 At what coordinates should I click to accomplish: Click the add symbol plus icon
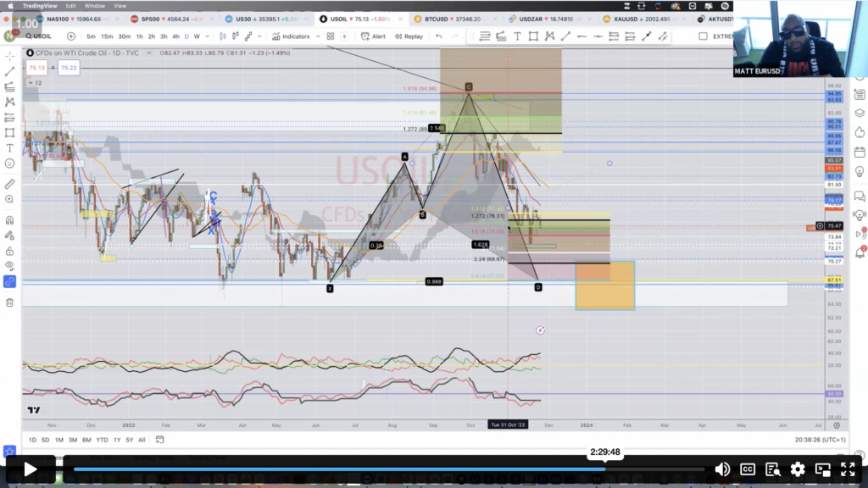[x=70, y=36]
